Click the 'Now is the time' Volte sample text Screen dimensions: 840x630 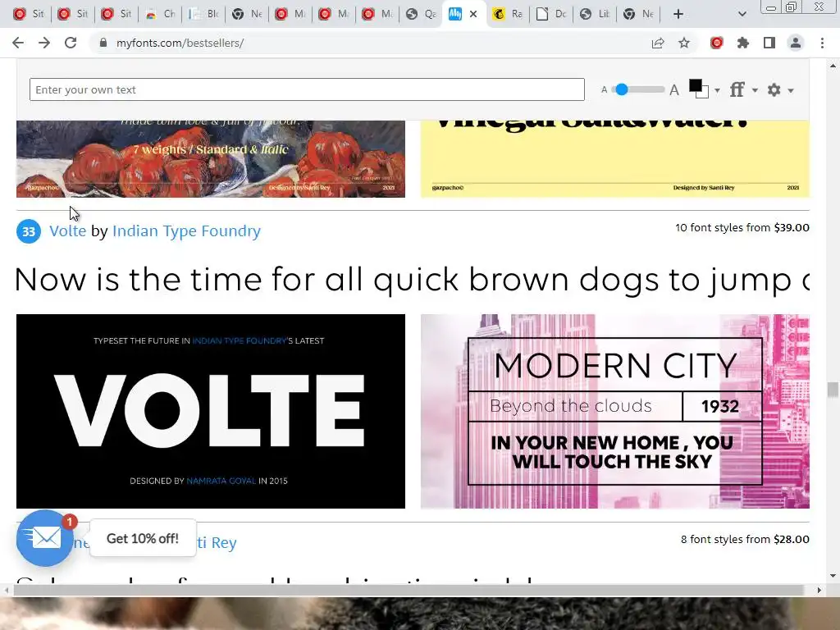pos(413,280)
